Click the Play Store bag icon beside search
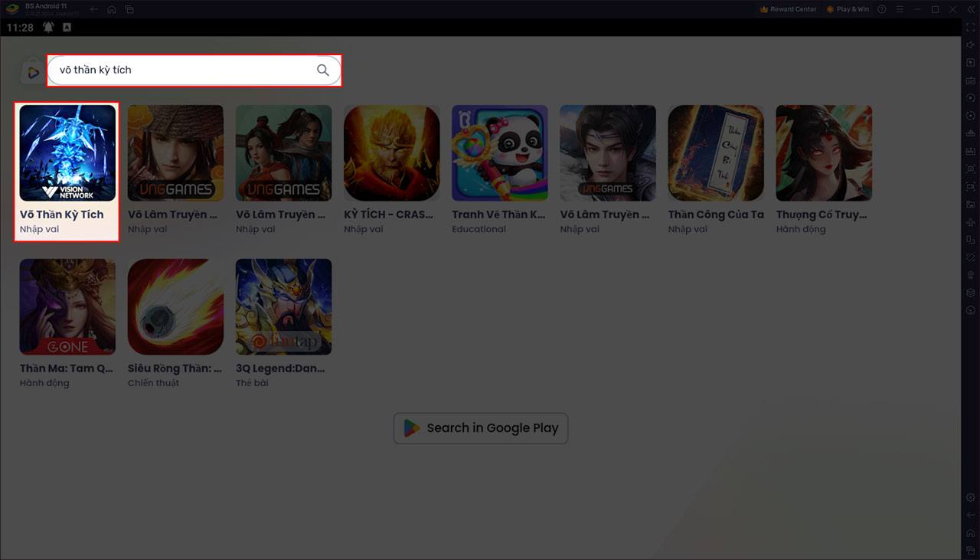980x560 pixels. [x=32, y=72]
